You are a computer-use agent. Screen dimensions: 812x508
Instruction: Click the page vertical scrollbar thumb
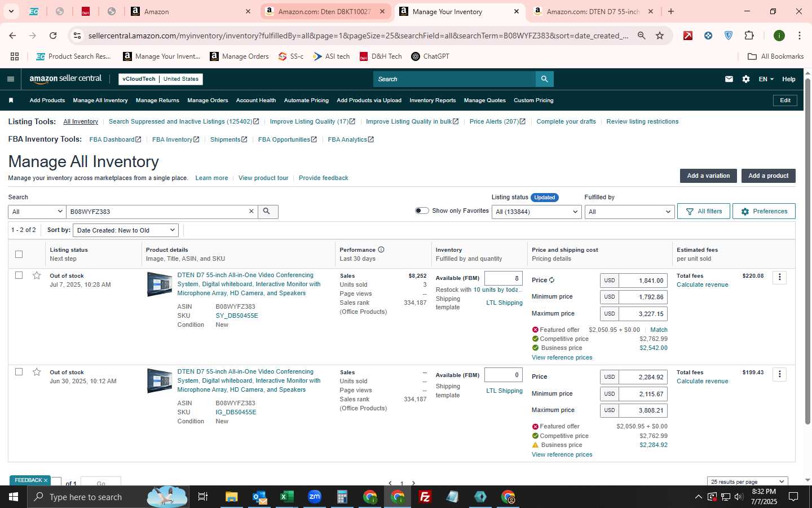[x=807, y=251]
